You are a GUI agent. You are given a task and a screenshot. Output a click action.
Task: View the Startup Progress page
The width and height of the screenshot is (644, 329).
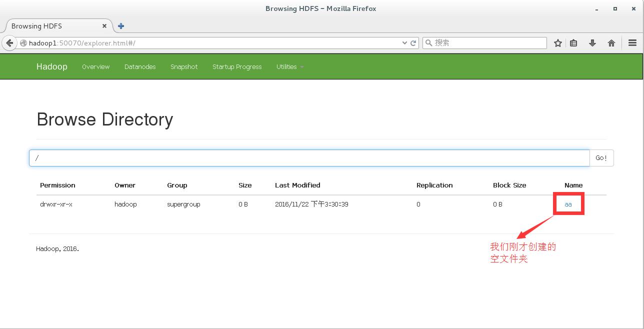(237, 66)
